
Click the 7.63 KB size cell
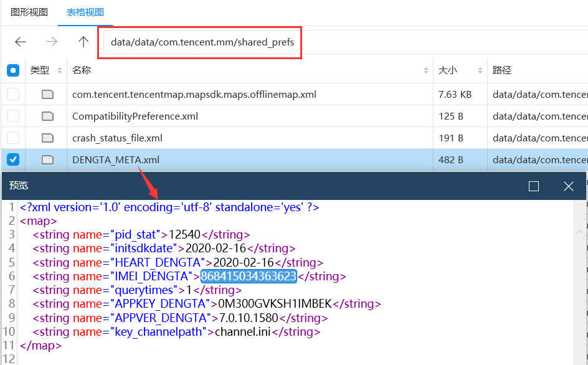tap(455, 94)
